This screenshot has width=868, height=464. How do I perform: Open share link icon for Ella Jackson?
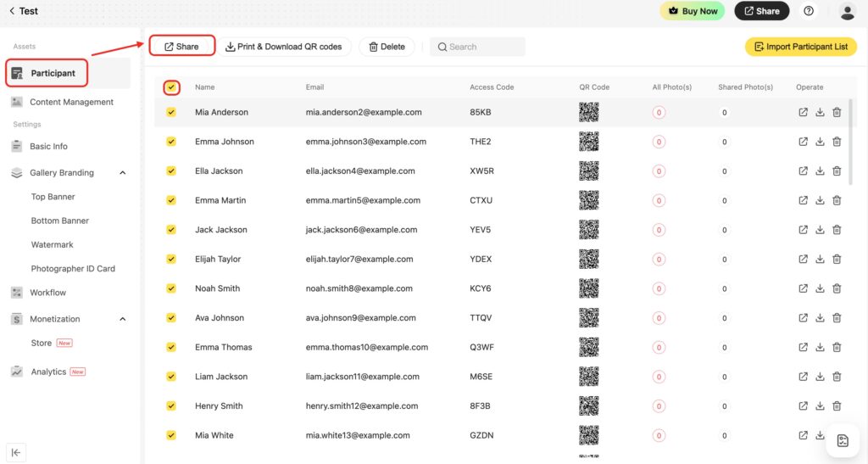803,171
